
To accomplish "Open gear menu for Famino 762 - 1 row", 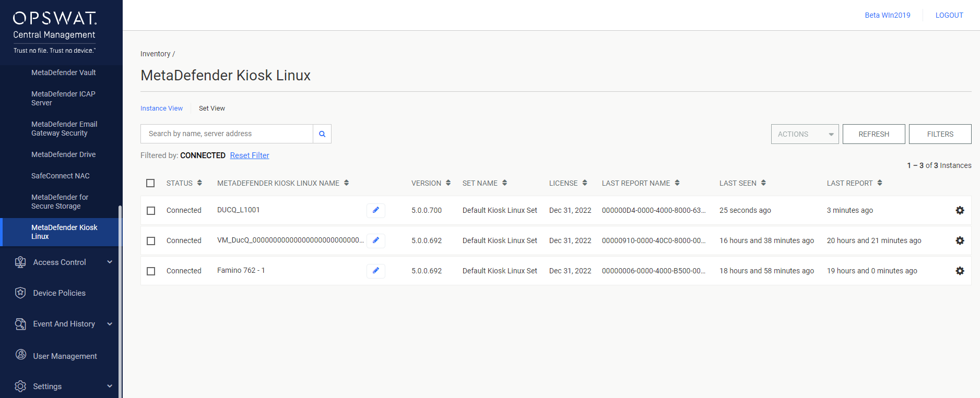I will click(960, 271).
